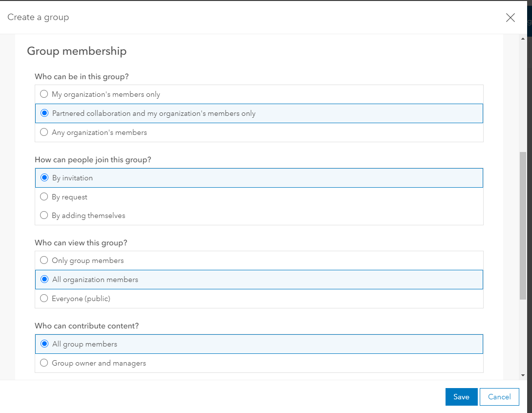Image resolution: width=532 pixels, height=413 pixels.
Task: Click the scrollbar down arrow
Action: pos(523,375)
